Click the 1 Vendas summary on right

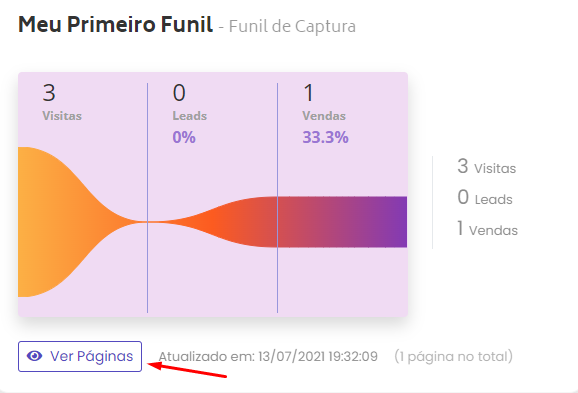pyautogui.click(x=487, y=229)
